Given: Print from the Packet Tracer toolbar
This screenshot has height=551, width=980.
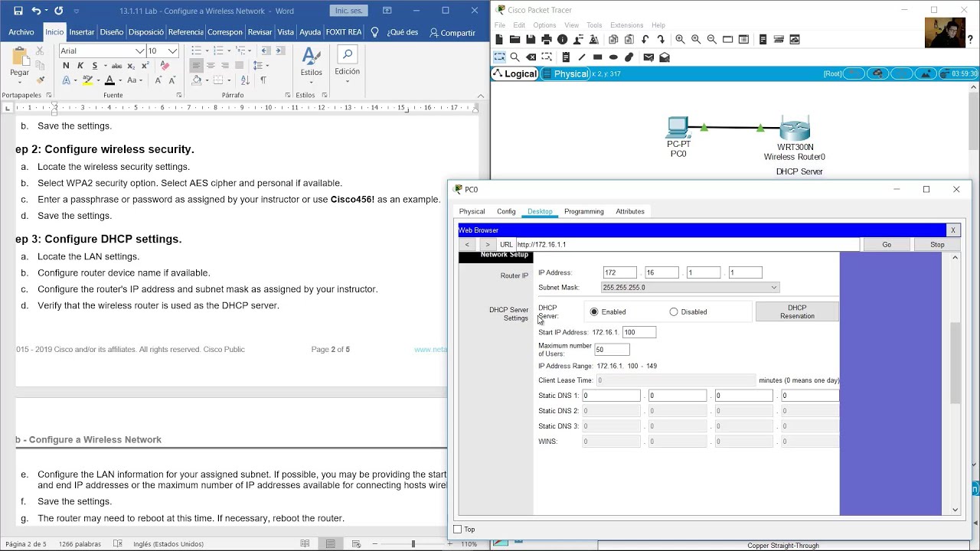Looking at the screenshot, I should (546, 39).
